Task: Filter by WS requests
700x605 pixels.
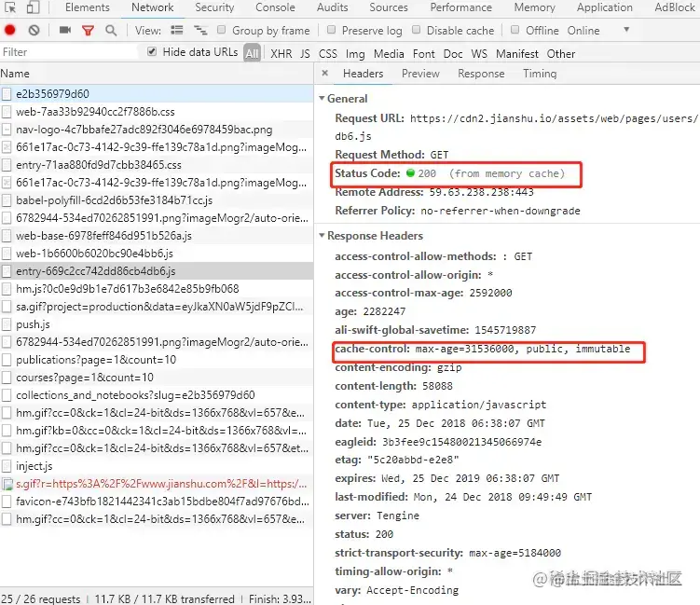Action: (479, 53)
